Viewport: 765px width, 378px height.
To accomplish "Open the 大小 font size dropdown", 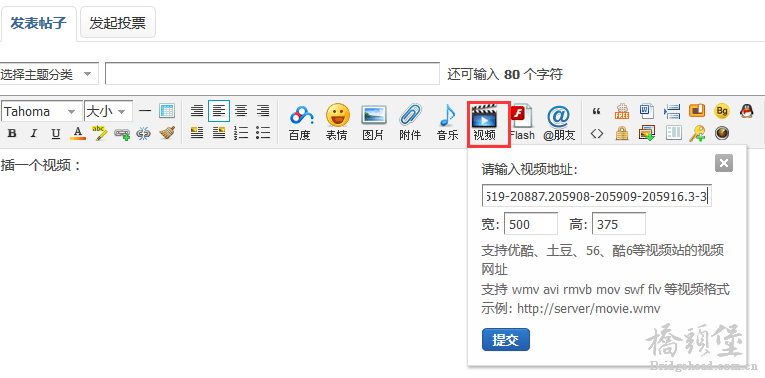I will 108,111.
